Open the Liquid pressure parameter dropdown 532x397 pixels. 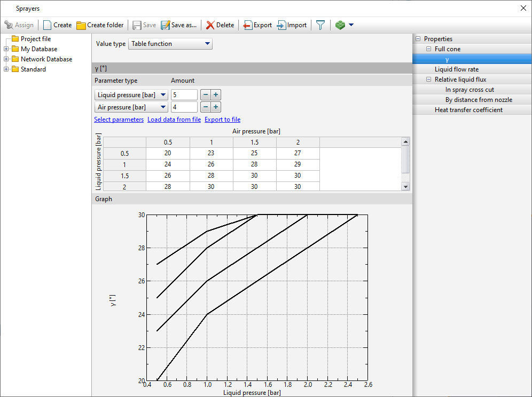131,95
